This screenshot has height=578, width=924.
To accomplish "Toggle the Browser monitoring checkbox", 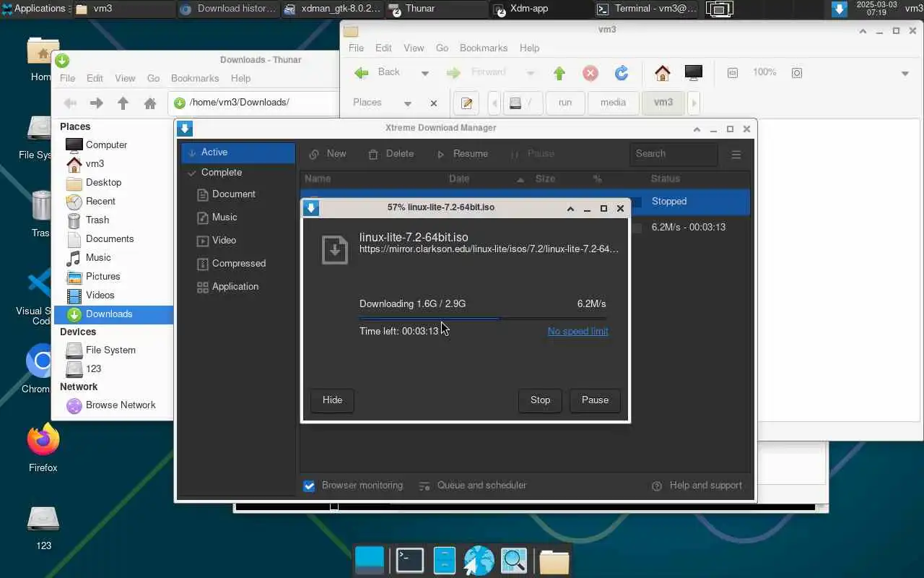I will (x=309, y=486).
